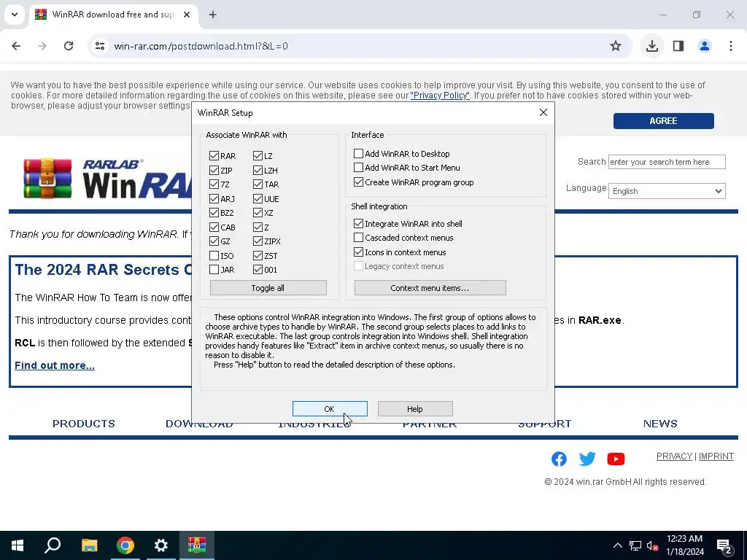Image resolution: width=747 pixels, height=560 pixels.
Task: Open the Language dropdown
Action: point(667,191)
